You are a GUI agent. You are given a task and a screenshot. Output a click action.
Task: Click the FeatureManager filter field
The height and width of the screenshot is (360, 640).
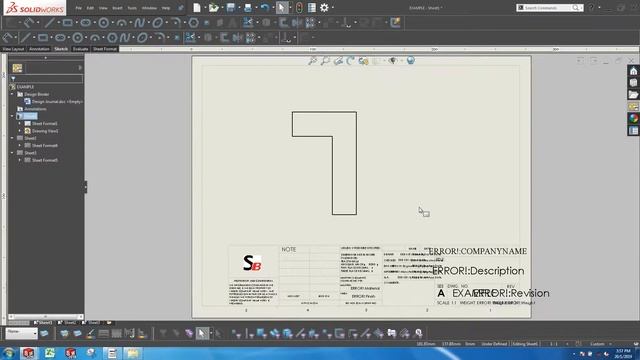(x=46, y=79)
